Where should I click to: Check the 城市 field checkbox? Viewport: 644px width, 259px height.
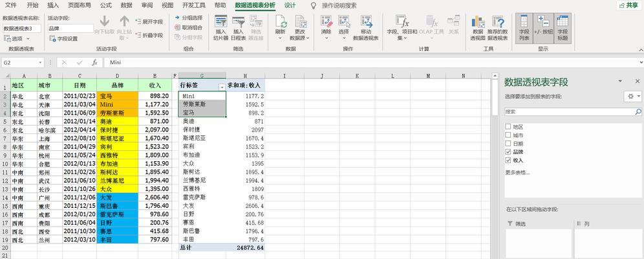pyautogui.click(x=508, y=135)
